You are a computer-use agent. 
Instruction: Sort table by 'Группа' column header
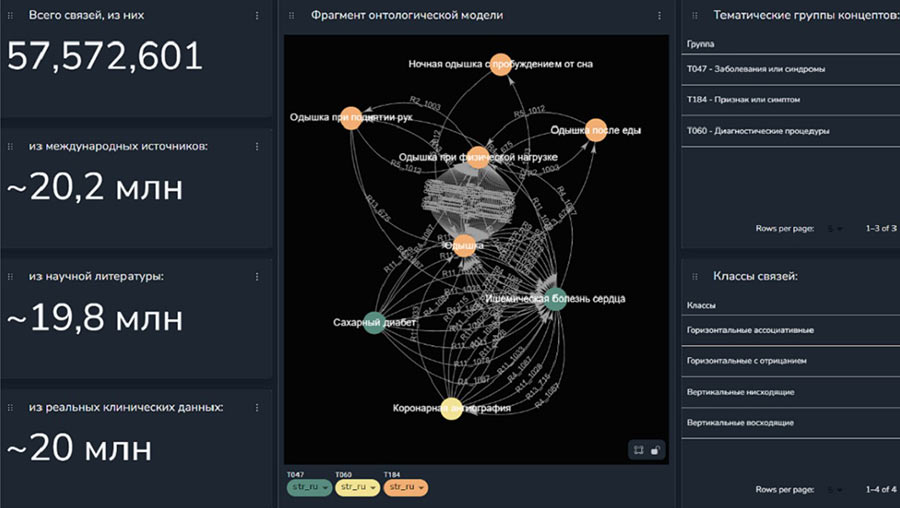[700, 45]
